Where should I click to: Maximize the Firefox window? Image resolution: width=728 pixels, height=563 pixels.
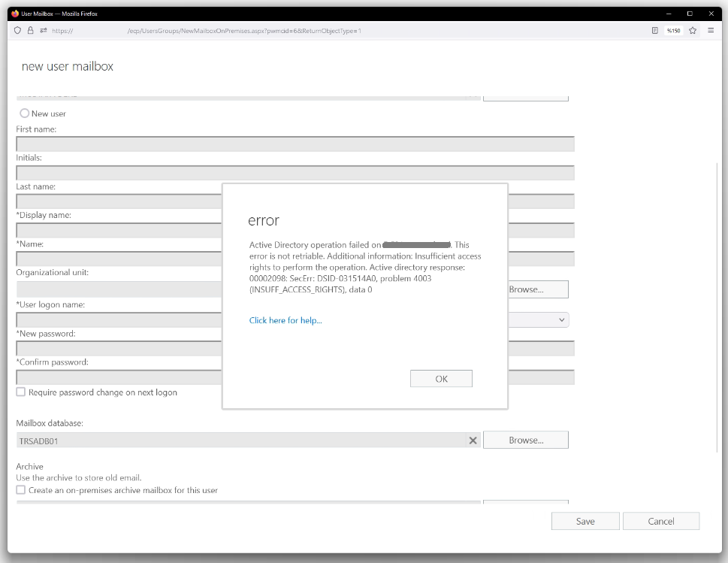point(690,14)
